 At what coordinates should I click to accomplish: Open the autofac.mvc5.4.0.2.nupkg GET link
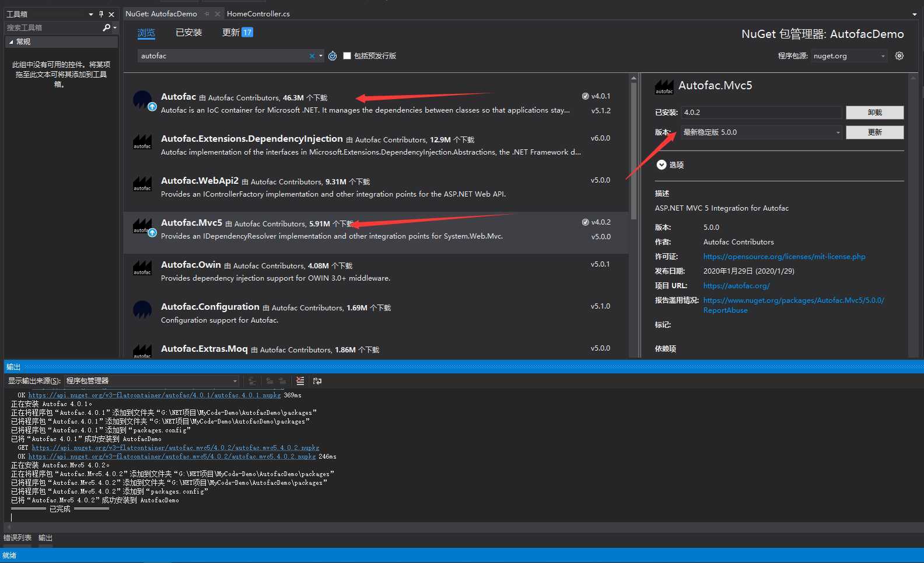176,448
